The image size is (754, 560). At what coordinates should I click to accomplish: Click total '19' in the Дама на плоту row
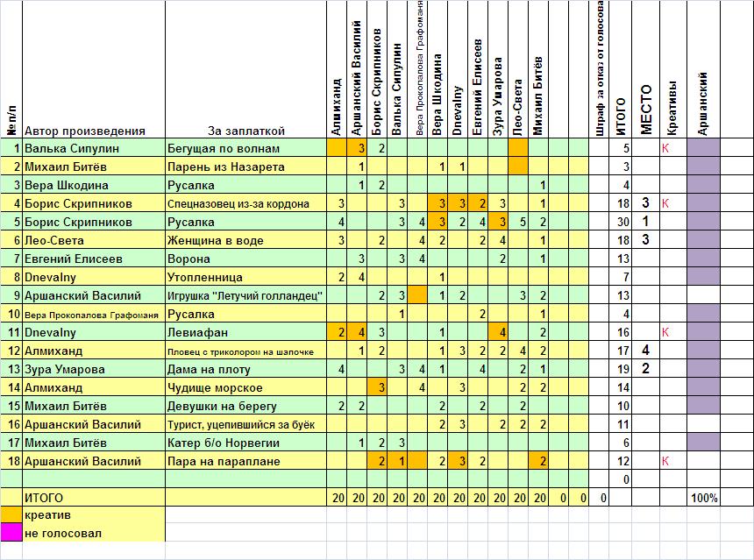[621, 369]
